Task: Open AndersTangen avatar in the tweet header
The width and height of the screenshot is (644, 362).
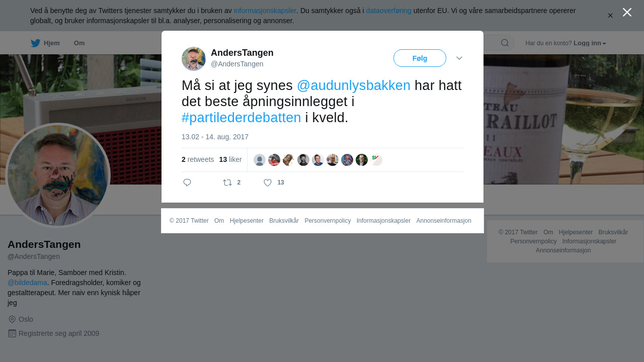Action: point(194,59)
